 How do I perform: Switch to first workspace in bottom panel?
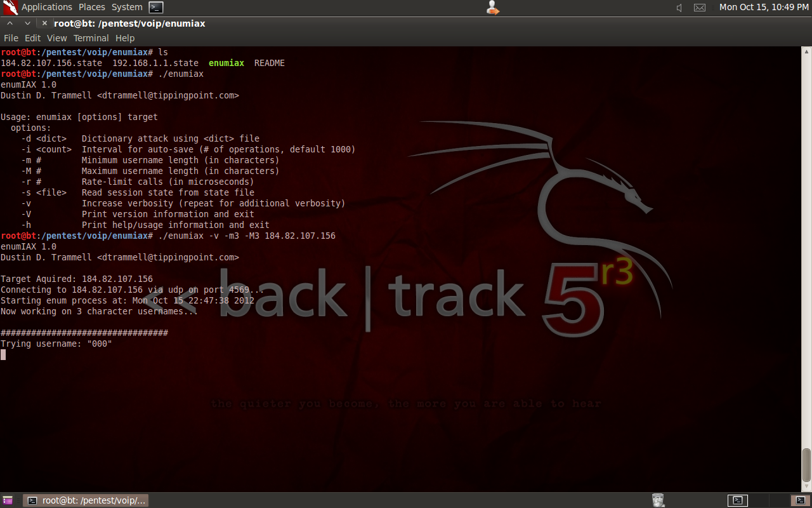pos(737,500)
